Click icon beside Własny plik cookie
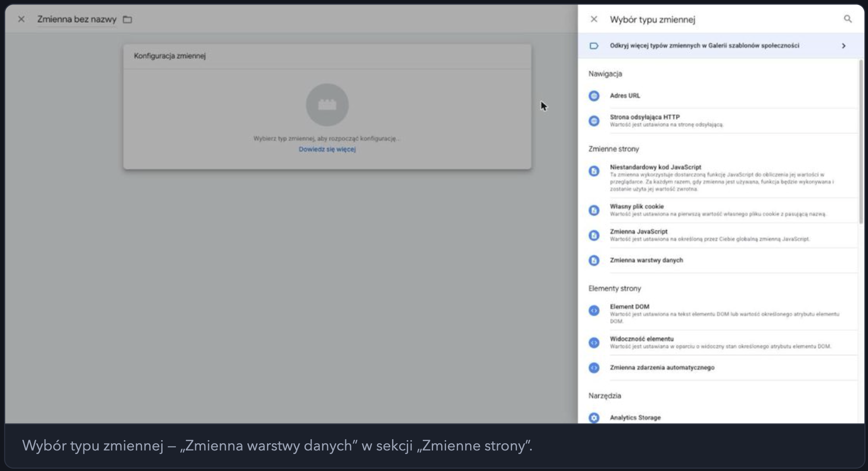 [x=594, y=210]
